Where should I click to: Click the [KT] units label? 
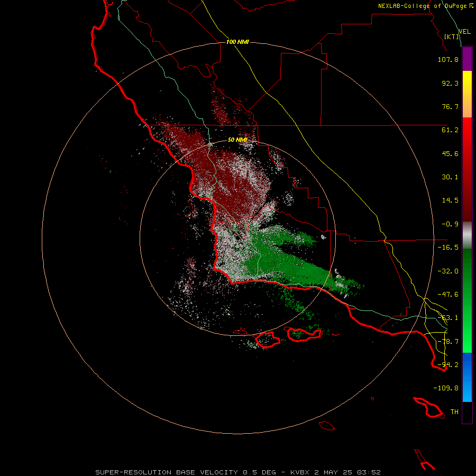click(x=452, y=36)
